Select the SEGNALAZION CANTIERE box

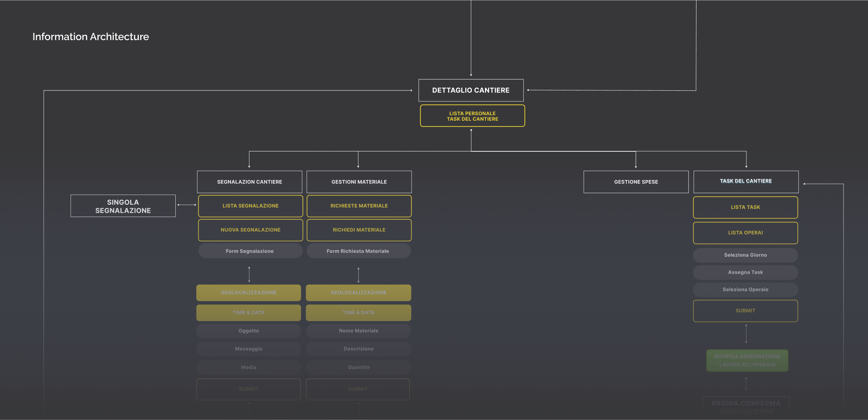click(x=249, y=182)
